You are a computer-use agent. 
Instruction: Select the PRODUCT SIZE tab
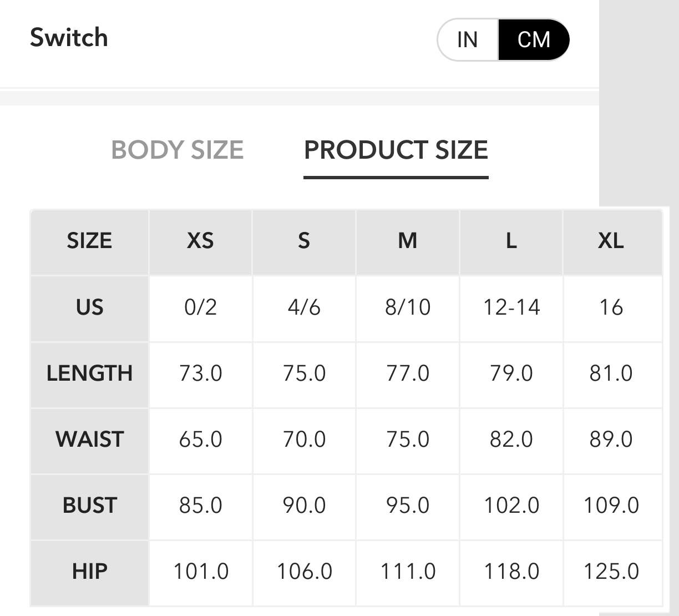pos(396,150)
